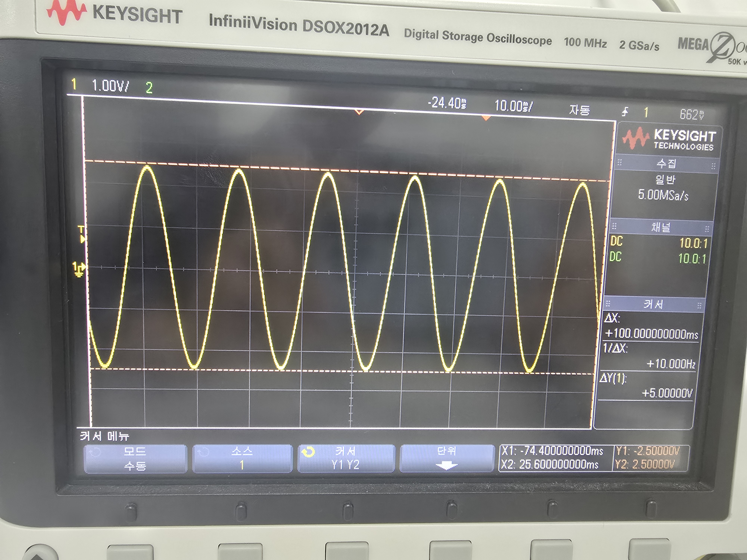This screenshot has width=747, height=560.
Task: Open the 채널 channel panel header
Action: tap(661, 227)
